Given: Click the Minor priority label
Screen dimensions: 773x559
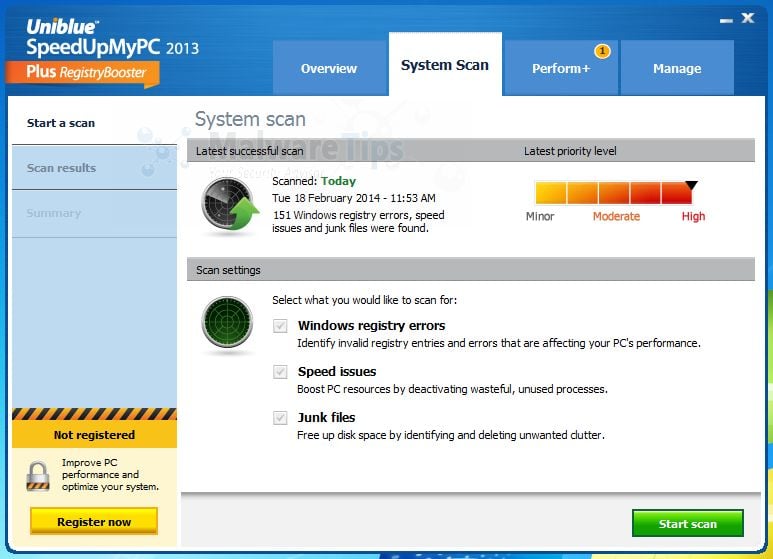Looking at the screenshot, I should [x=540, y=216].
